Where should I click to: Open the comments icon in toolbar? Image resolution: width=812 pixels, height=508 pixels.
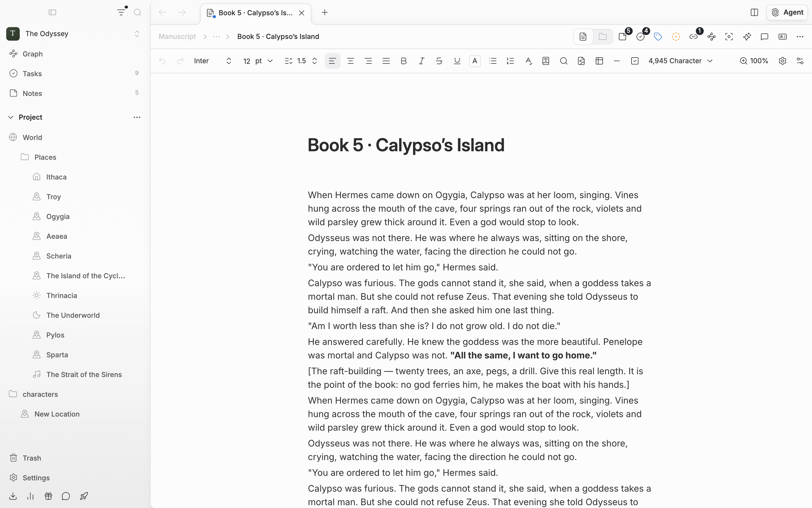pos(765,37)
